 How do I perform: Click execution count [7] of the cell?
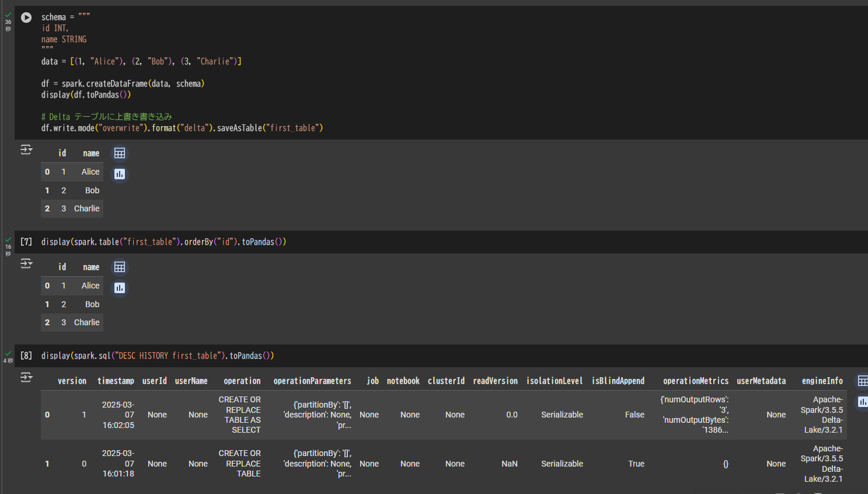[26, 242]
